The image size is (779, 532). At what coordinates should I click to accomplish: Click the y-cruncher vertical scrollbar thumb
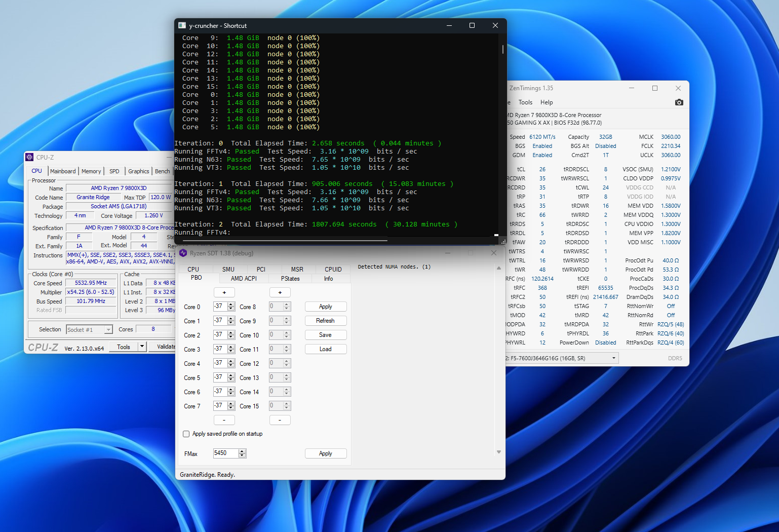(502, 49)
